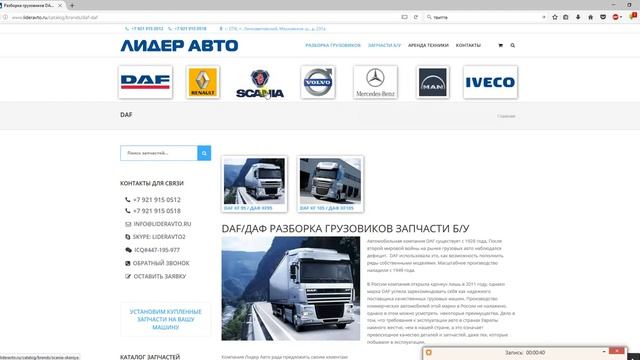Image resolution: width=640 pixels, height=360 pixels.
Task: Choose the Mercedes-Benz brand logo
Action: click(x=375, y=82)
